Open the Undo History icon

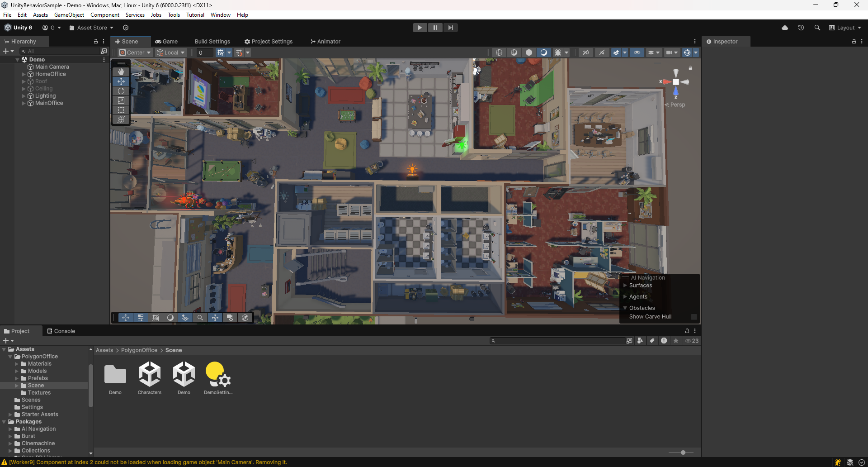pyautogui.click(x=801, y=28)
